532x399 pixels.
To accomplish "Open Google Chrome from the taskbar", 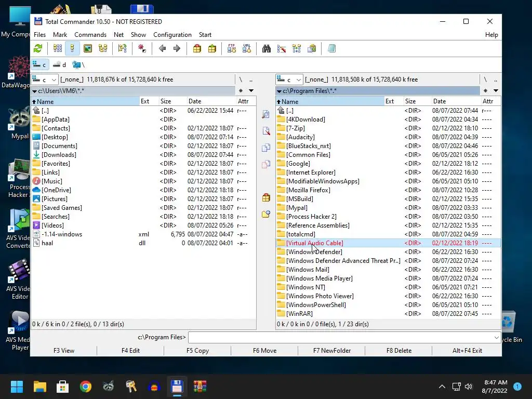I will click(86, 387).
